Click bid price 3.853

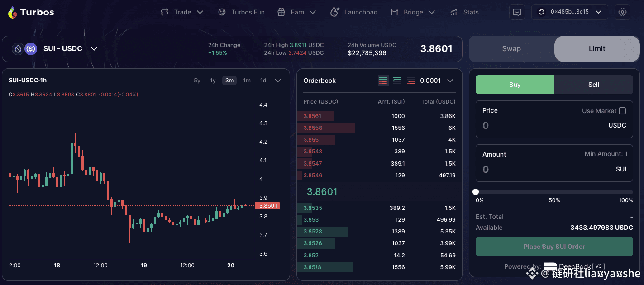(x=311, y=220)
